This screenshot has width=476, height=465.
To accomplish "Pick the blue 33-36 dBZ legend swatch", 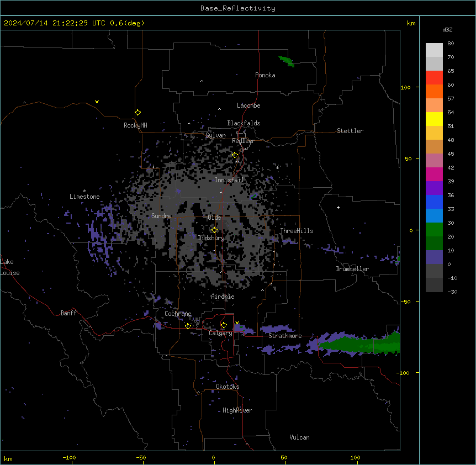I will [x=434, y=202].
